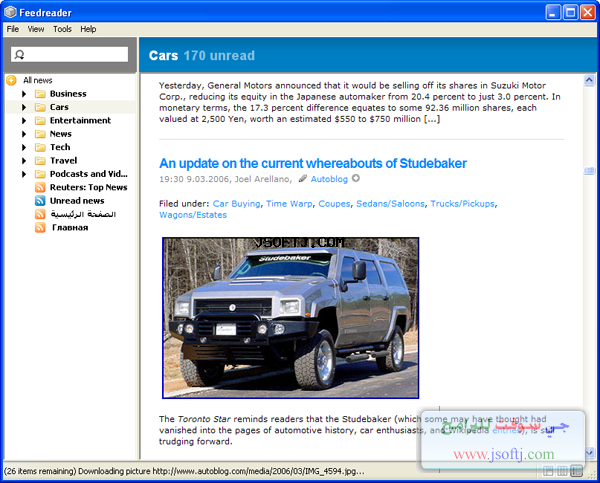The height and width of the screenshot is (483, 600).
Task: Click the "19:30 9.03.2006, Joel Arellano" byline
Action: 224,179
